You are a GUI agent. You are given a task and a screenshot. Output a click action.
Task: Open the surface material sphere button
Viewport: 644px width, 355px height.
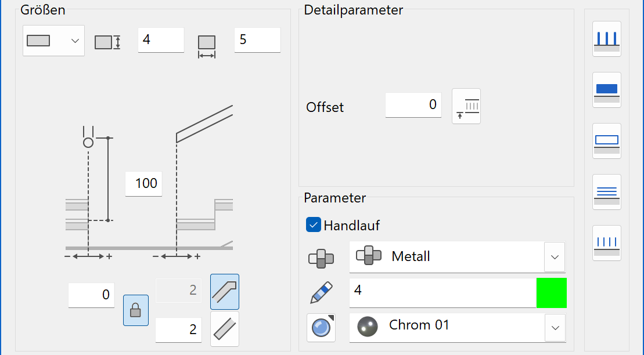(x=321, y=328)
